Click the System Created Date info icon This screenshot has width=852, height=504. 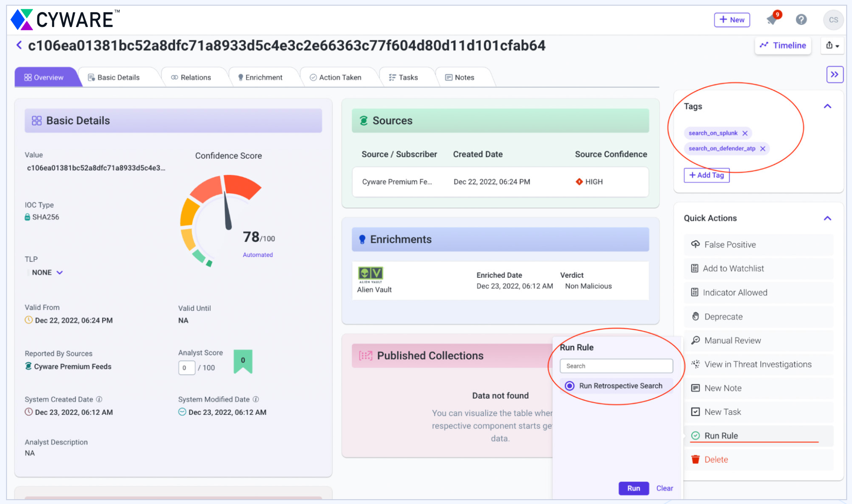pyautogui.click(x=99, y=399)
